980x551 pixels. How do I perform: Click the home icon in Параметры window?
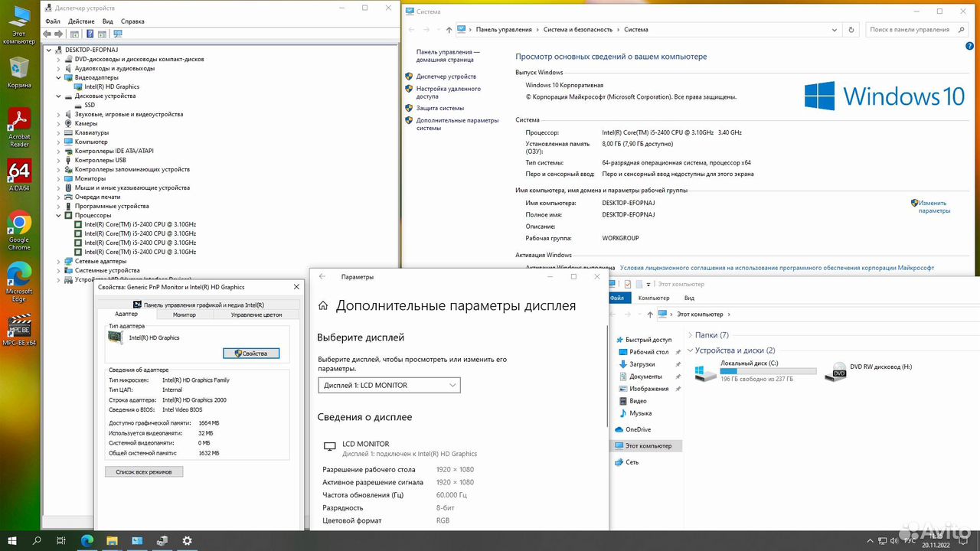pos(323,306)
